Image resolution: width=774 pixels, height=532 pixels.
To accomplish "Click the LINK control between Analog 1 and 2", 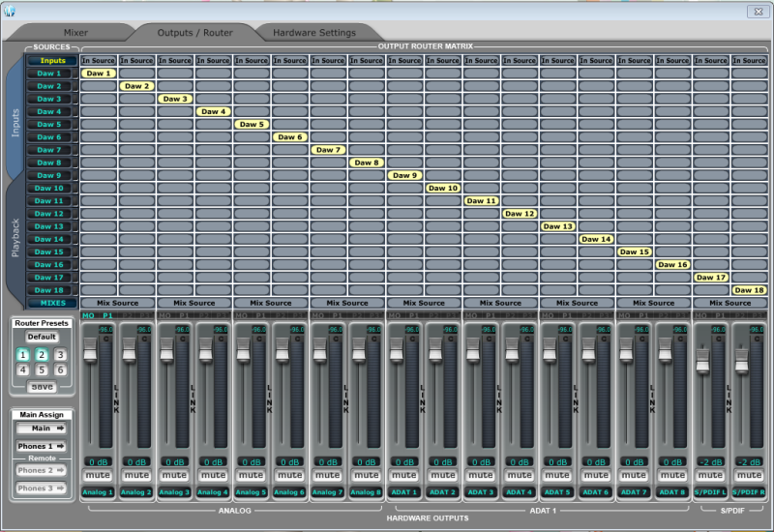I will click(117, 399).
